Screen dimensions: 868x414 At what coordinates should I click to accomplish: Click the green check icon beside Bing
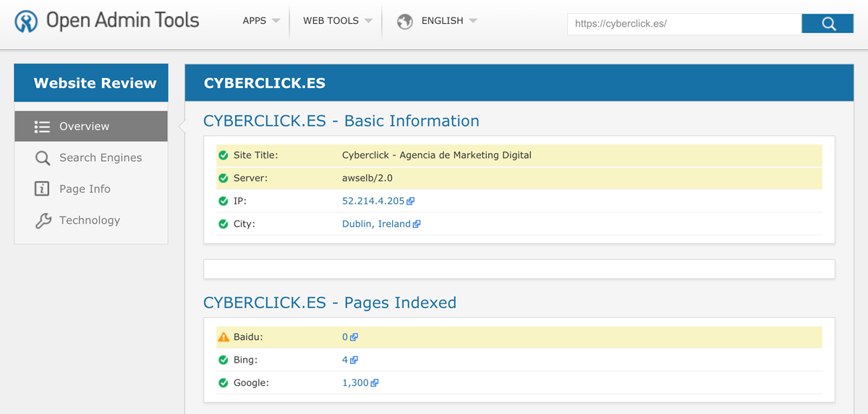point(224,361)
